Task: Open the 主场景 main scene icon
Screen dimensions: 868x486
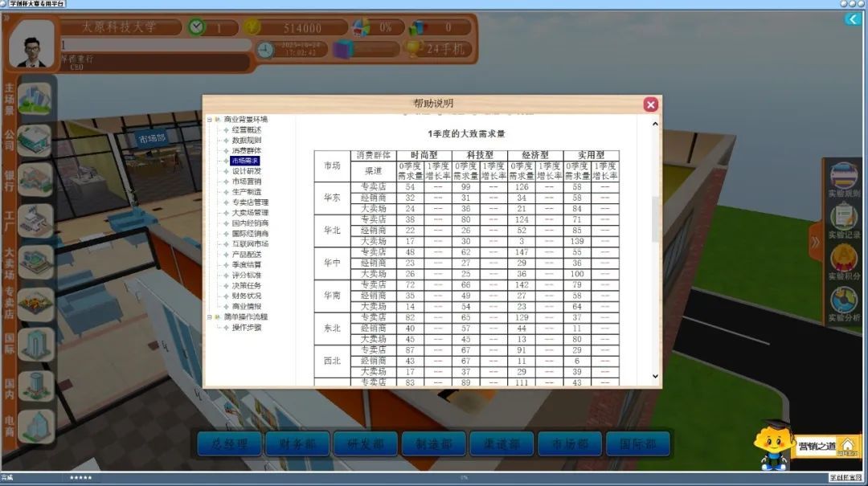Action: point(35,98)
